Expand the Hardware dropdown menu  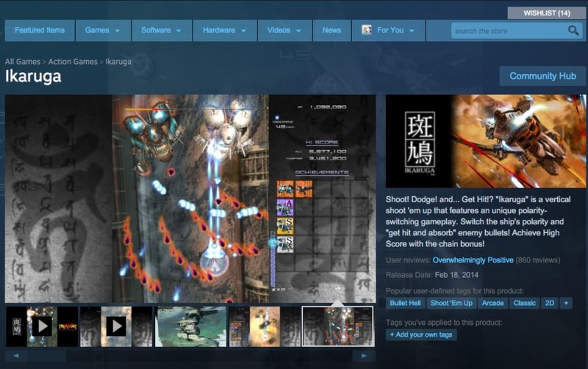pos(224,30)
